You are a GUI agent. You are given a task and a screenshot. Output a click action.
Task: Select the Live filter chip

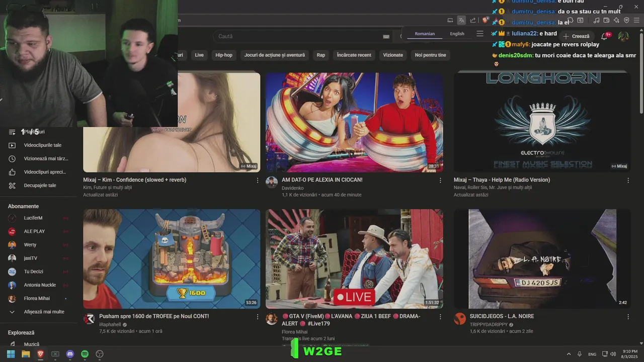[199, 55]
